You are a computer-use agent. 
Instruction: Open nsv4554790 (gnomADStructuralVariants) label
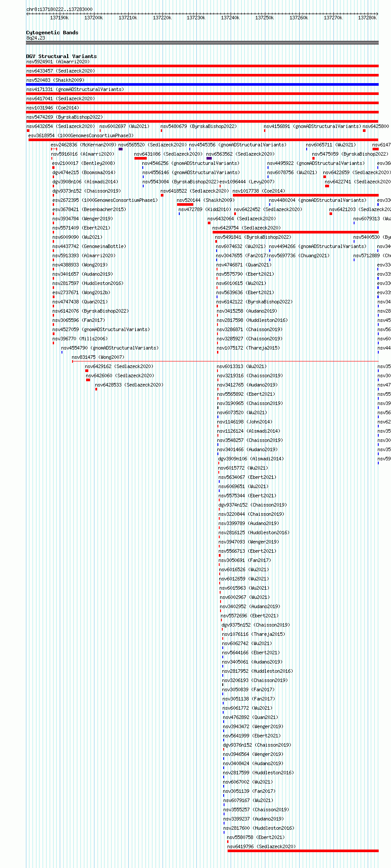pyautogui.click(x=110, y=348)
